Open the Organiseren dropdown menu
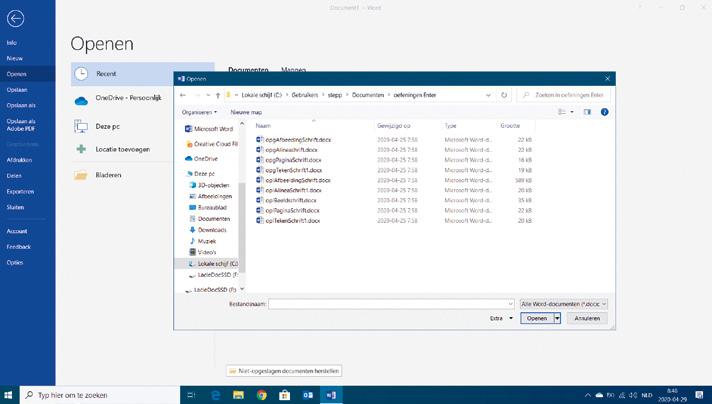Viewport: 712px width, 404px height. [x=199, y=112]
